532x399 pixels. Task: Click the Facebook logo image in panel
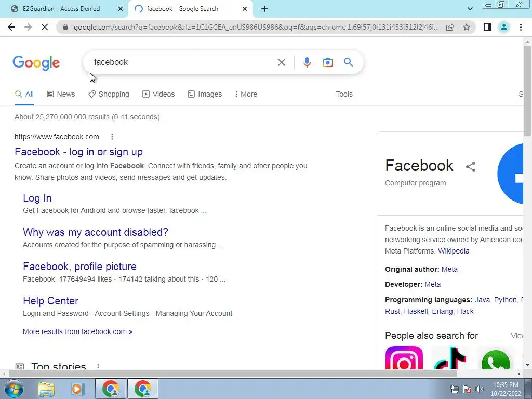[x=510, y=174]
